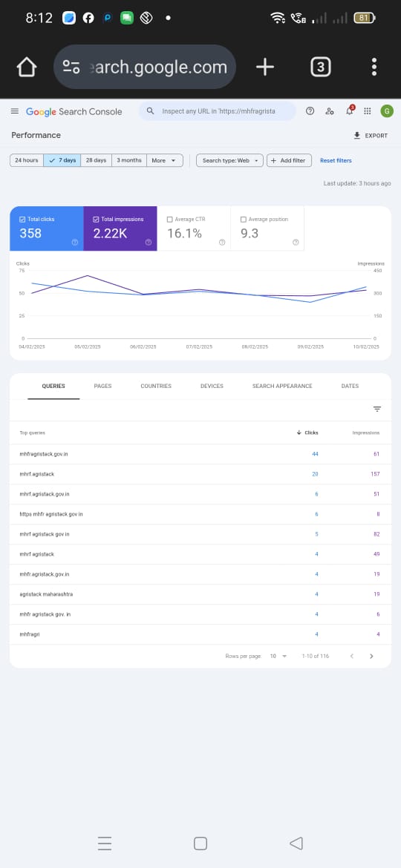Click the 44 clicks value

click(315, 454)
